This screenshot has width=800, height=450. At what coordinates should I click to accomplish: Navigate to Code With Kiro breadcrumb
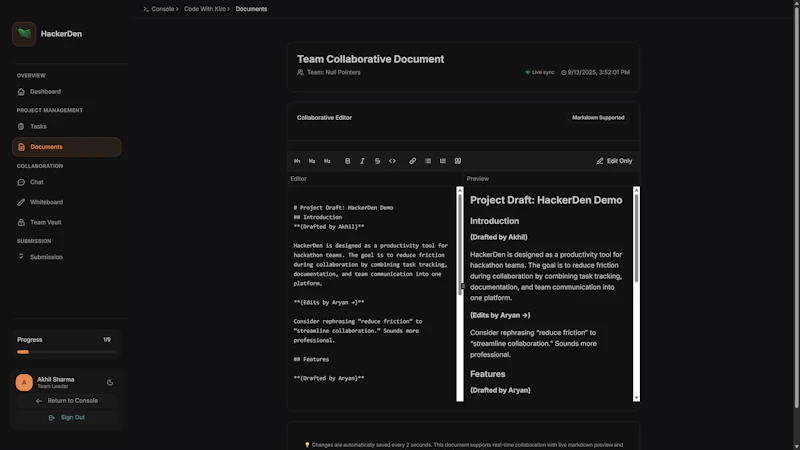point(205,9)
